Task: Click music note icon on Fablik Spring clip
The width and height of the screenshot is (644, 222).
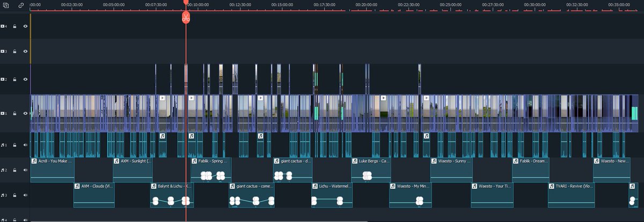Action: 195,161
